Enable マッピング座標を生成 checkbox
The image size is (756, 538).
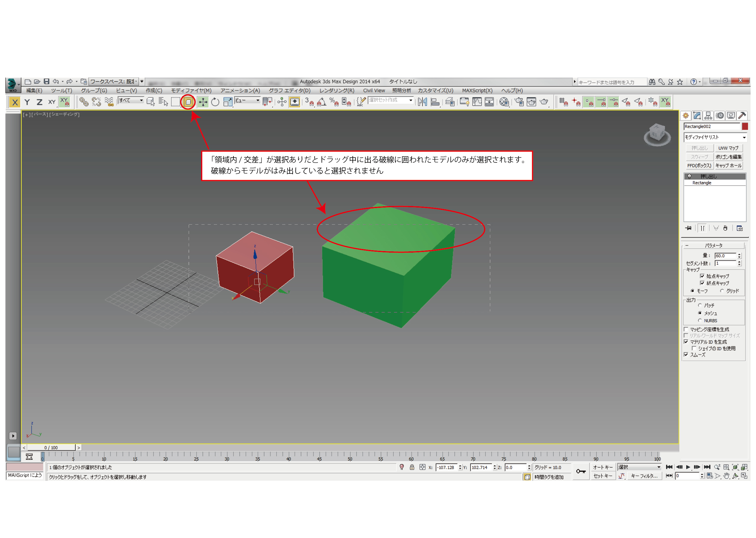click(x=686, y=329)
